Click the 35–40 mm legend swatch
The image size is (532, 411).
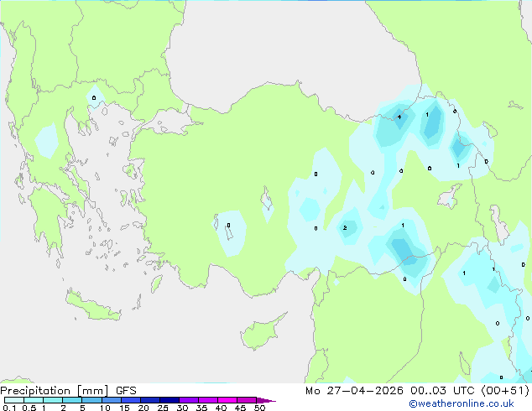click(208, 400)
